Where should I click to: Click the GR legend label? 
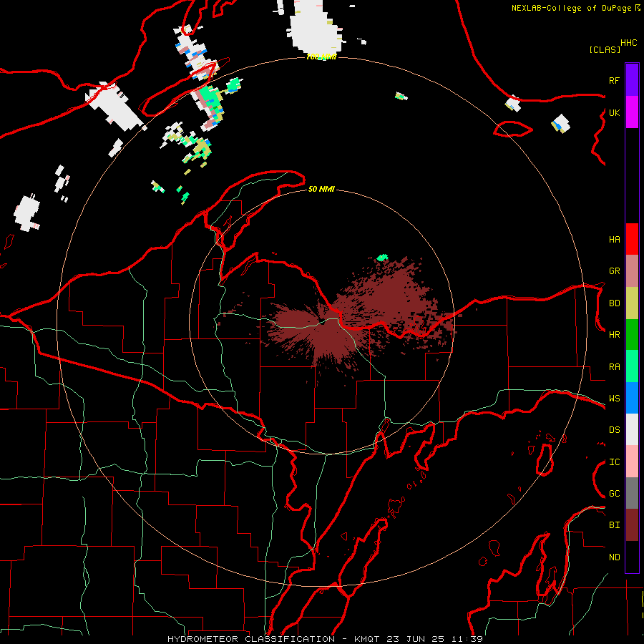[614, 271]
